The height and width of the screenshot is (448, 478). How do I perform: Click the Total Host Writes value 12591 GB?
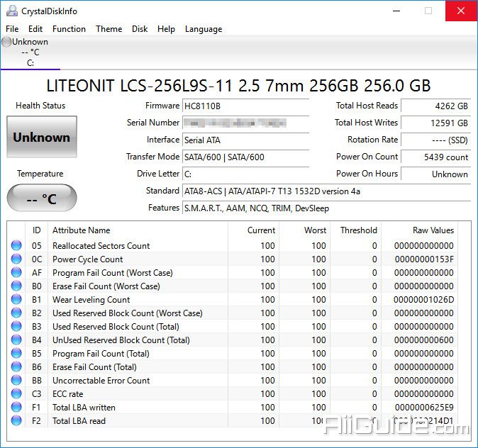pos(436,123)
